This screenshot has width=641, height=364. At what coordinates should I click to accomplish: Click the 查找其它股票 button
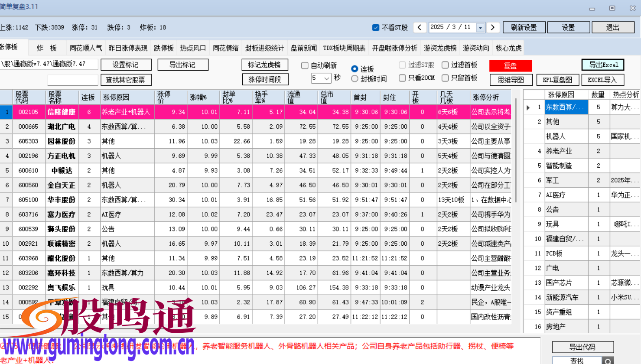[126, 80]
